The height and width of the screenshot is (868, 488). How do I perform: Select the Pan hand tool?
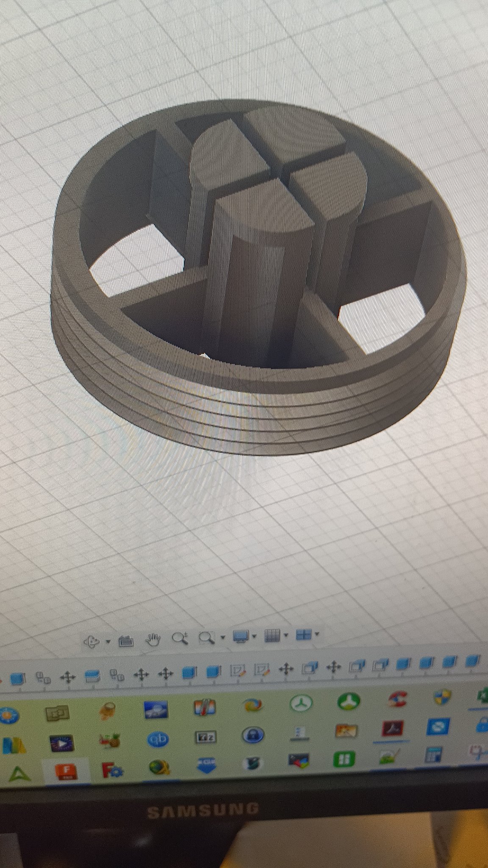(153, 639)
